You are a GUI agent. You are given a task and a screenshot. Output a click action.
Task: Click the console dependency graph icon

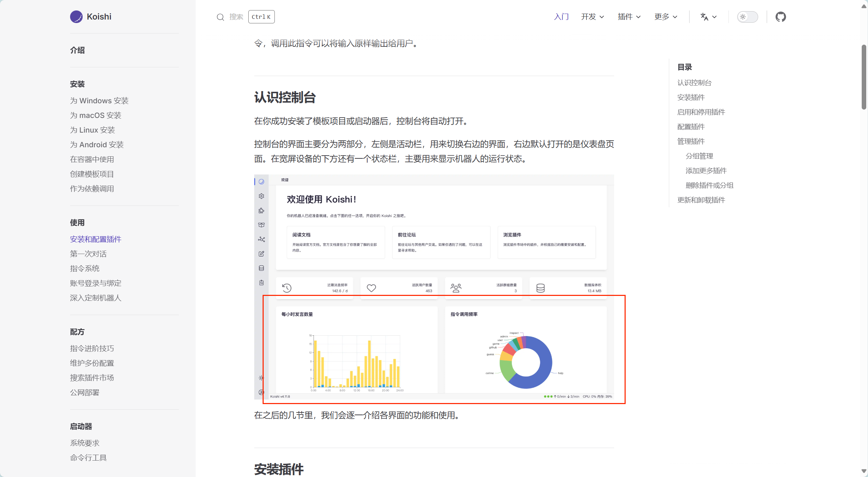pyautogui.click(x=262, y=239)
